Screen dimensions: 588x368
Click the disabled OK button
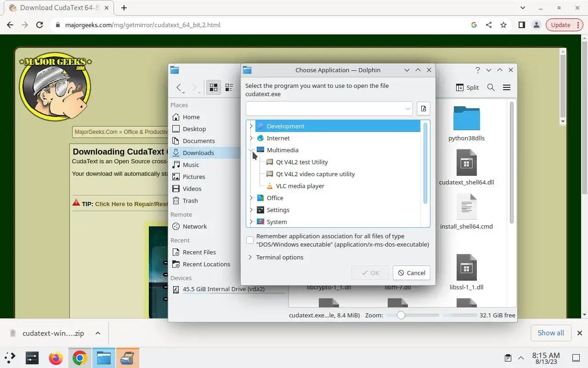pyautogui.click(x=370, y=273)
